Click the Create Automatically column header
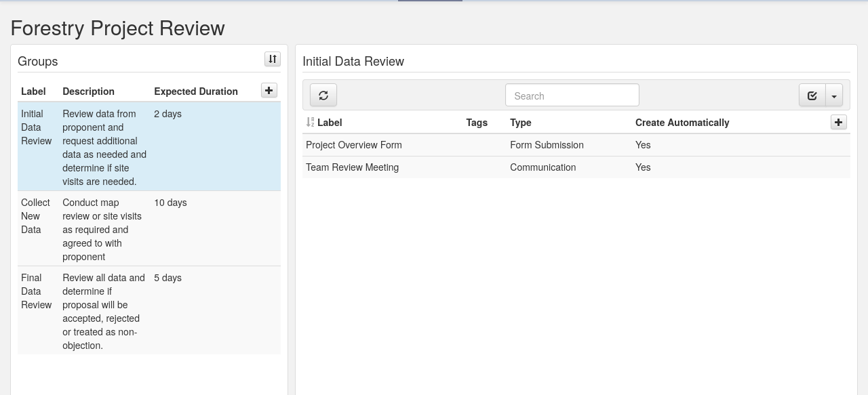The width and height of the screenshot is (868, 395). pyautogui.click(x=682, y=123)
